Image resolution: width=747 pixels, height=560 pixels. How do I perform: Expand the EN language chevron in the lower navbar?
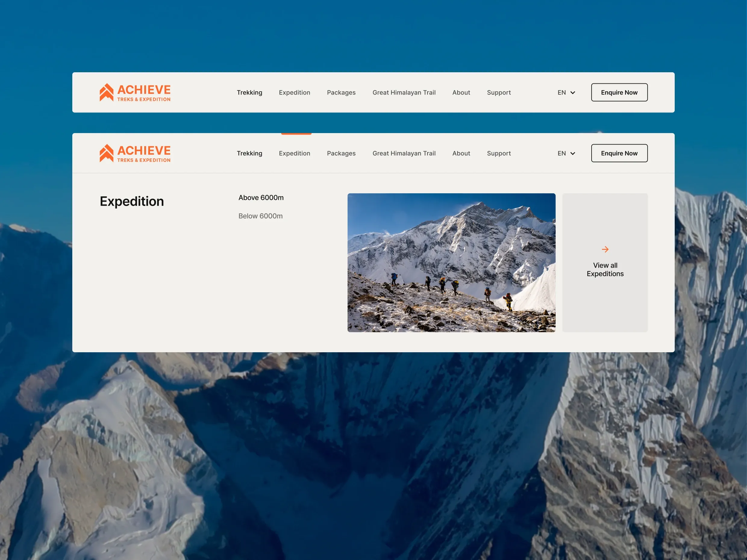(572, 153)
